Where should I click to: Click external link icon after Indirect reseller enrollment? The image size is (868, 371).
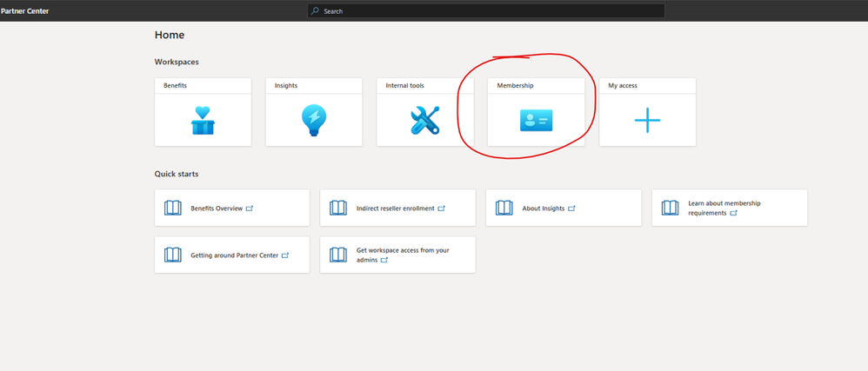(x=441, y=209)
